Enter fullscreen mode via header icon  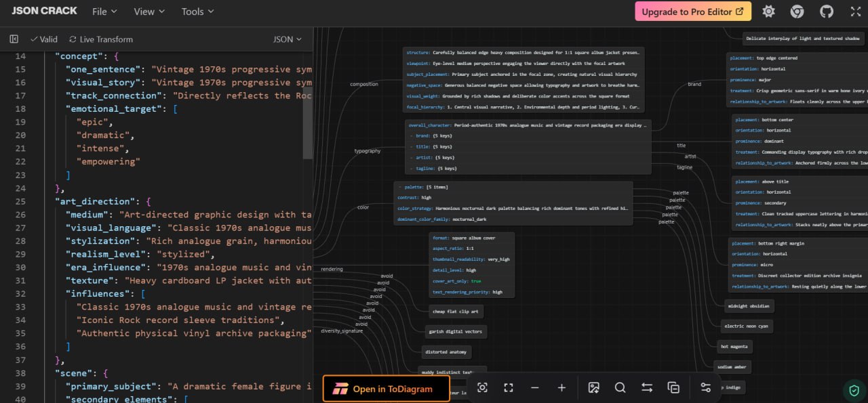click(x=855, y=12)
